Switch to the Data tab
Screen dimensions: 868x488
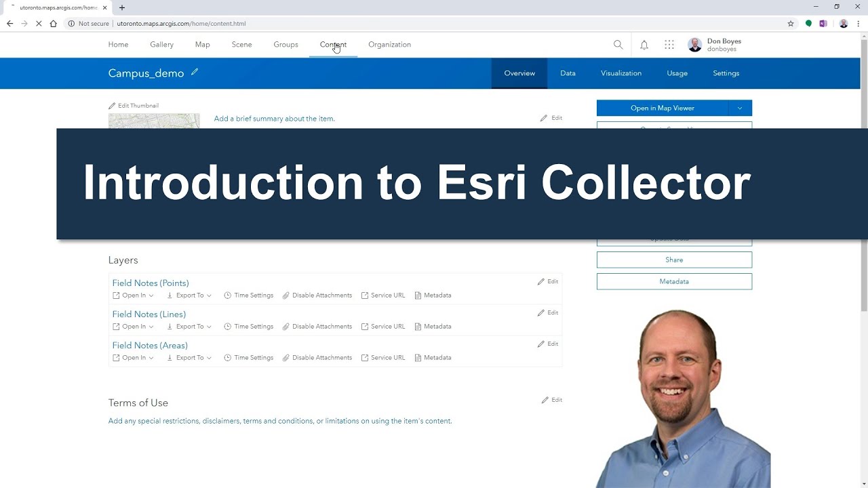tap(568, 73)
